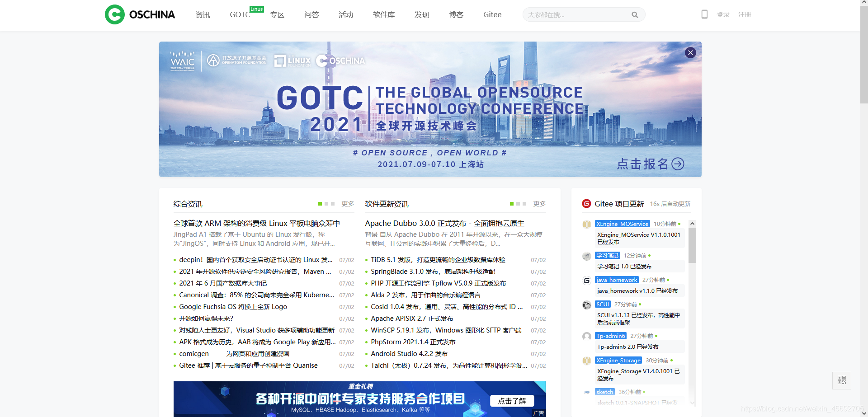
Task: Open article SpringBlade 3.1.0 发布
Action: [433, 272]
